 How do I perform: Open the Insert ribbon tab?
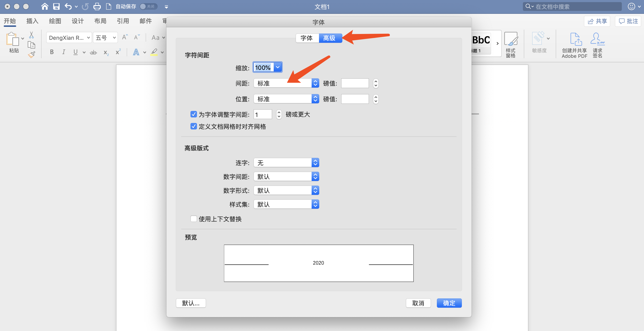tap(32, 21)
